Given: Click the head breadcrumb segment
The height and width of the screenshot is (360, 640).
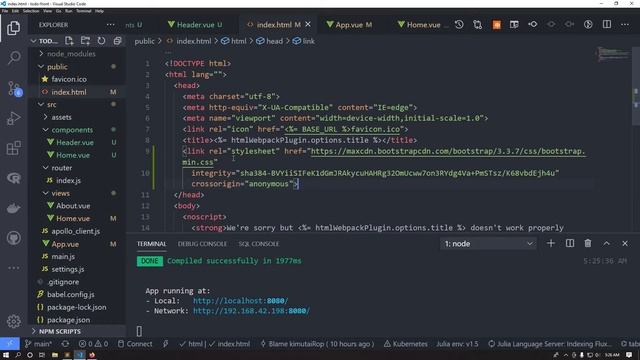Looking at the screenshot, I should pyautogui.click(x=270, y=41).
